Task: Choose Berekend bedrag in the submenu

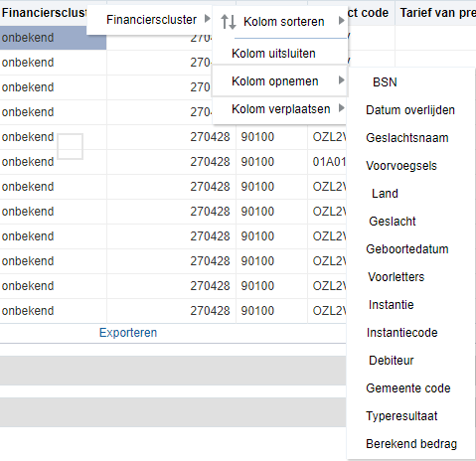Action: pyautogui.click(x=411, y=444)
